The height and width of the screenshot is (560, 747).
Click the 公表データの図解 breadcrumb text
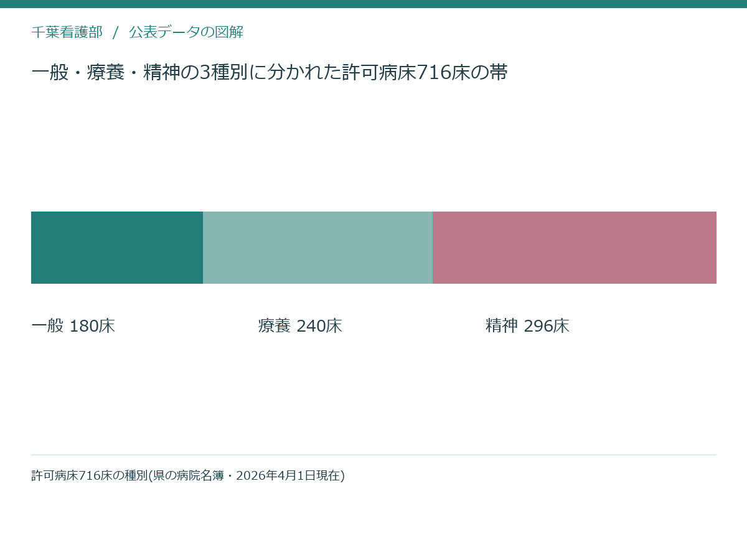186,32
